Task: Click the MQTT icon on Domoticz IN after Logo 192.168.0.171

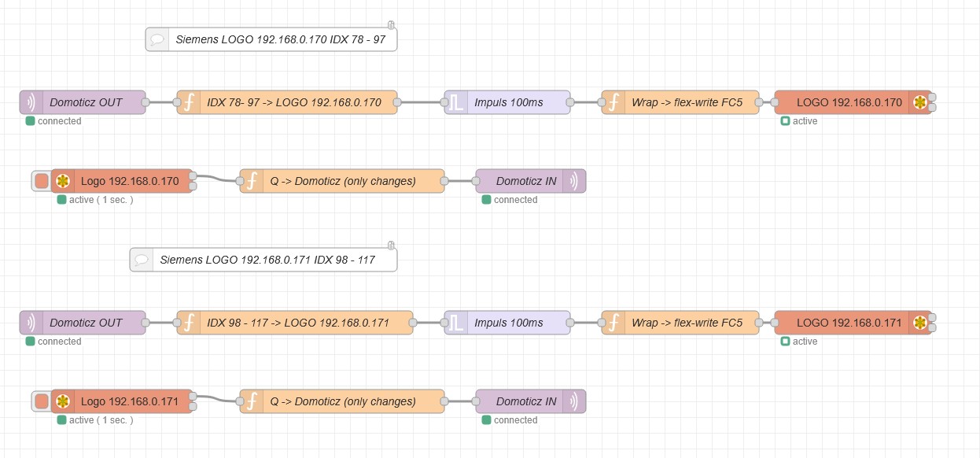Action: (574, 401)
